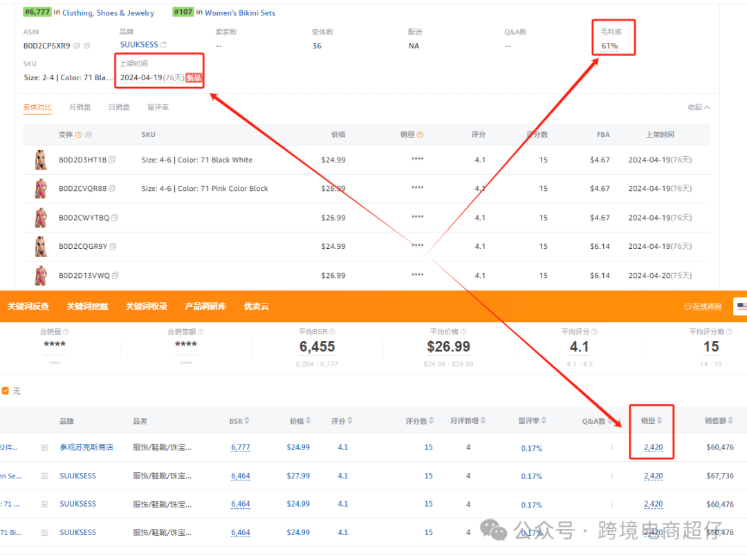This screenshot has width=747, height=560.
Task: Click help icon beside 总销量 summary
Action: (x=66, y=332)
